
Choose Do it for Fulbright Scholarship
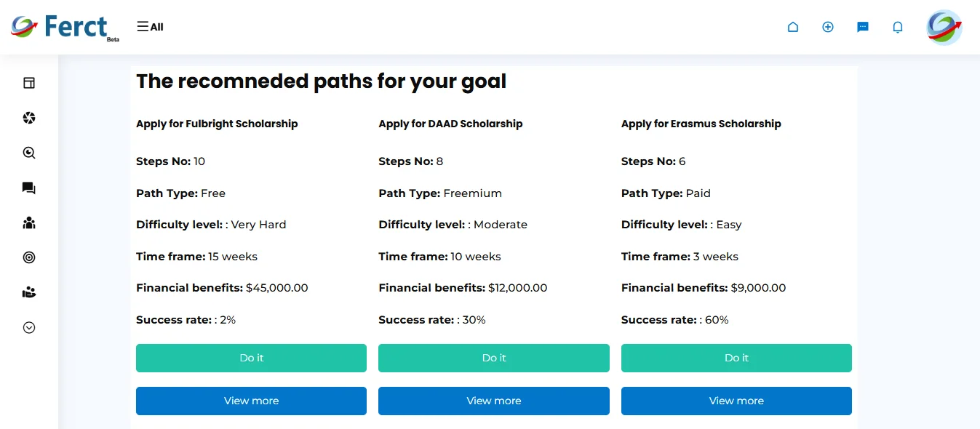(251, 358)
